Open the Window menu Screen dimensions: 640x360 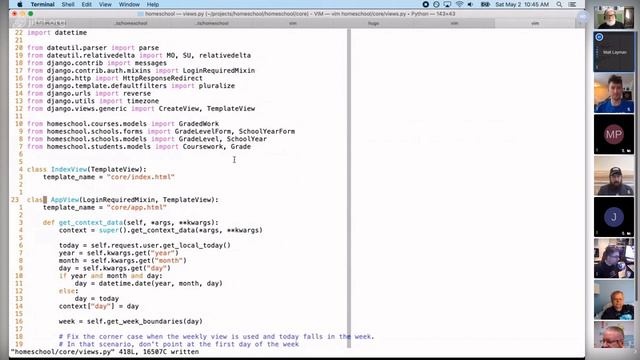point(129,4)
